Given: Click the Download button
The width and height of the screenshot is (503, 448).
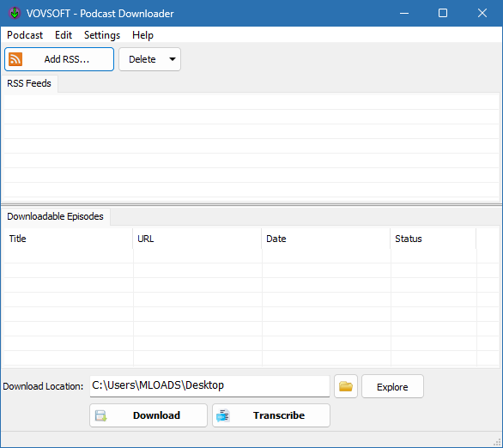Looking at the screenshot, I should pyautogui.click(x=148, y=415).
